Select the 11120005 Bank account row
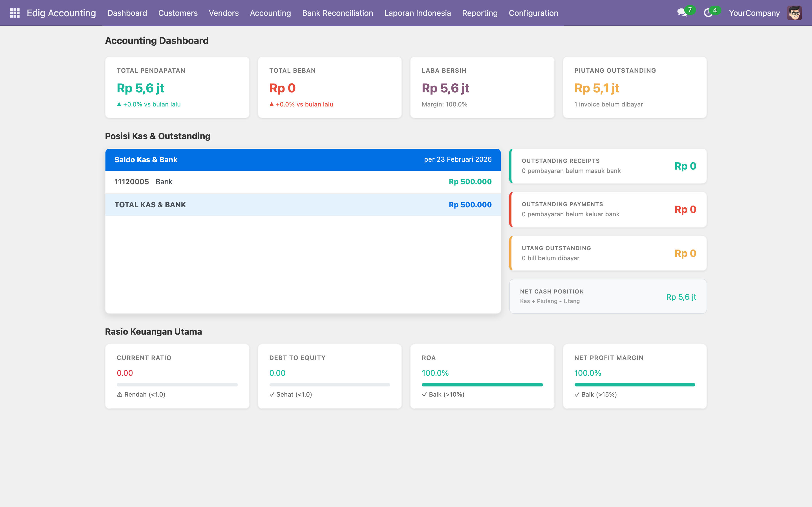Viewport: 812px width, 507px height. pyautogui.click(x=303, y=182)
